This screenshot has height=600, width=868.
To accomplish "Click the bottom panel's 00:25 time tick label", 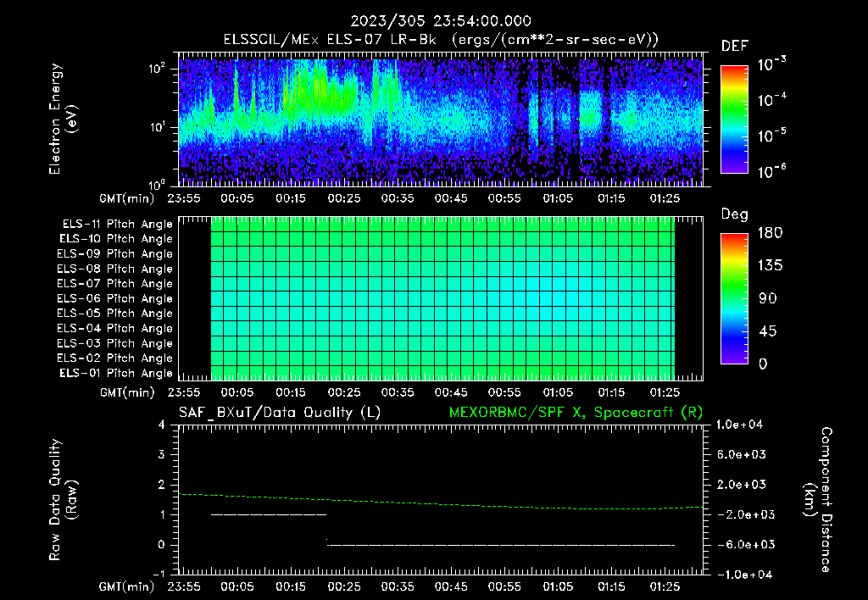I will 344,586.
